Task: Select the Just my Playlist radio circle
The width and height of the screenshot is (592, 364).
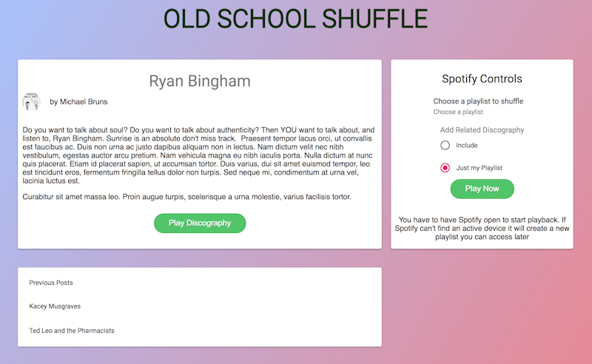Action: click(x=445, y=168)
